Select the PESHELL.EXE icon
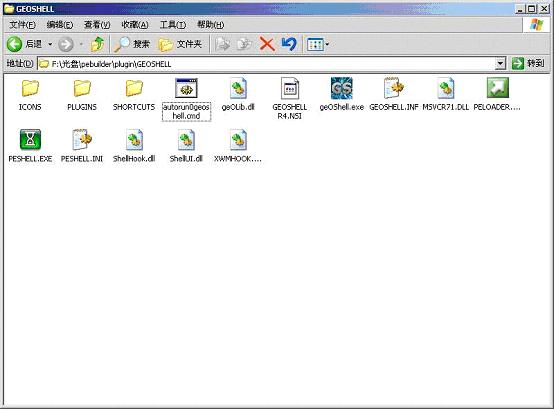The width and height of the screenshot is (554, 410). pos(30,140)
